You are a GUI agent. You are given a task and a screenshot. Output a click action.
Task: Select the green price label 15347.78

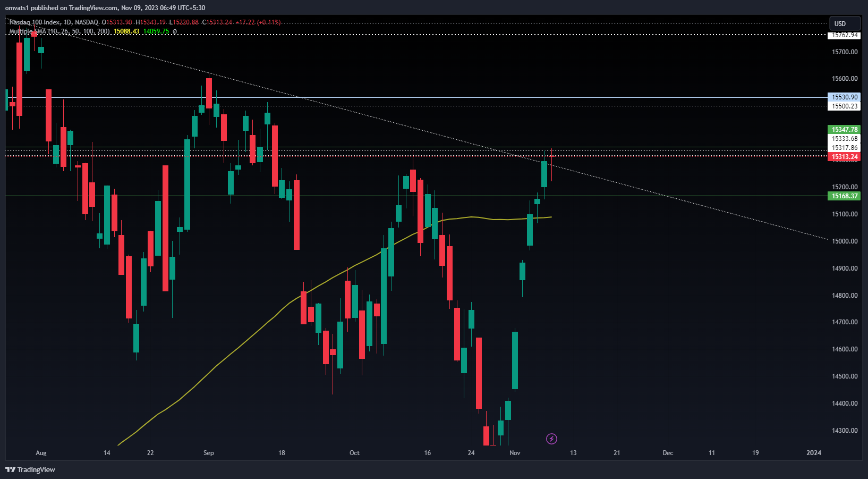844,130
